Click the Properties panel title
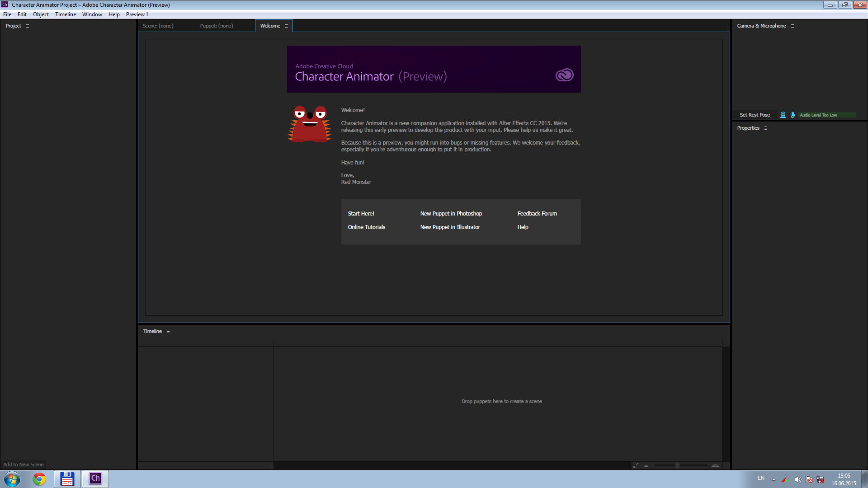868x488 pixels. [748, 128]
